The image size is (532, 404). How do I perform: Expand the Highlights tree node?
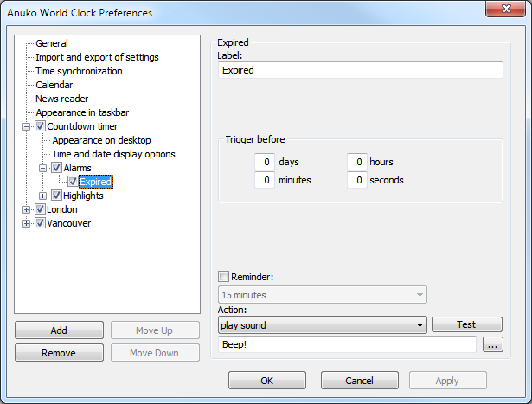(x=43, y=196)
